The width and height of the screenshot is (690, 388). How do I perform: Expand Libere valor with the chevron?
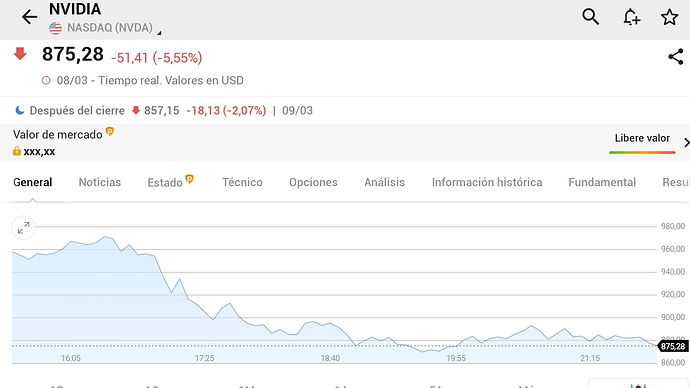pos(686,143)
